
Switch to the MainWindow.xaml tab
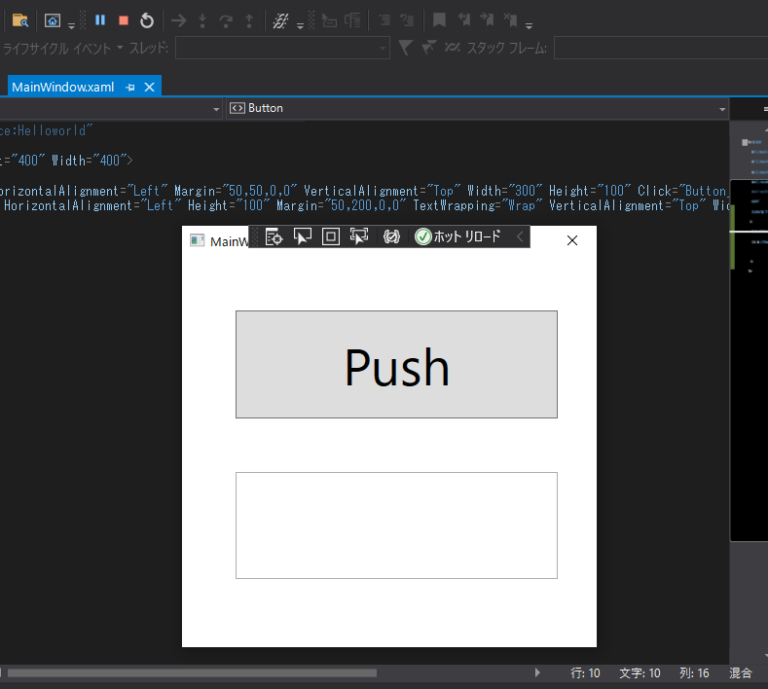63,87
